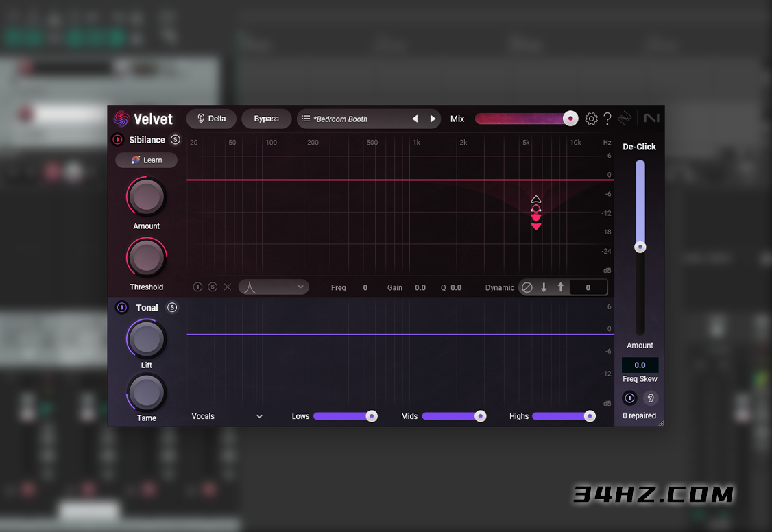Click the De-Click section title
Screen dimensions: 772x532
point(639,147)
